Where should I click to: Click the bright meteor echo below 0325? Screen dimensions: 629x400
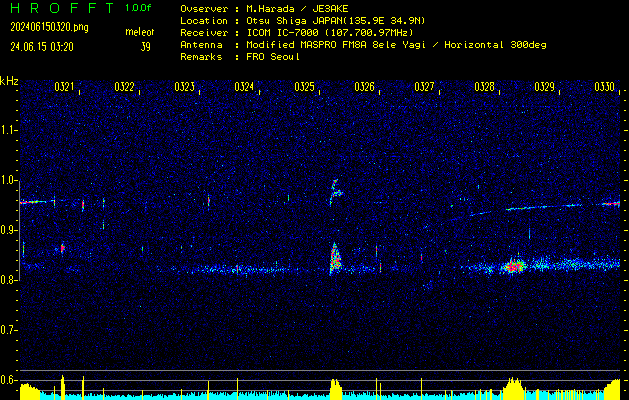coord(334,262)
